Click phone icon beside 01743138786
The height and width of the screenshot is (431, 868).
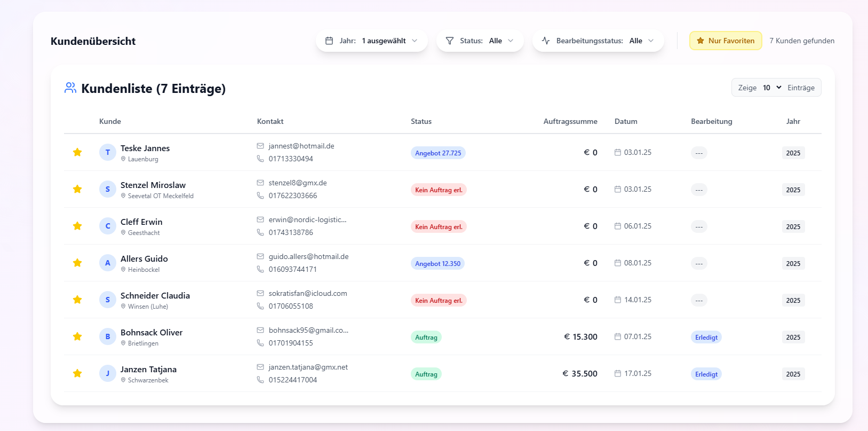(260, 232)
